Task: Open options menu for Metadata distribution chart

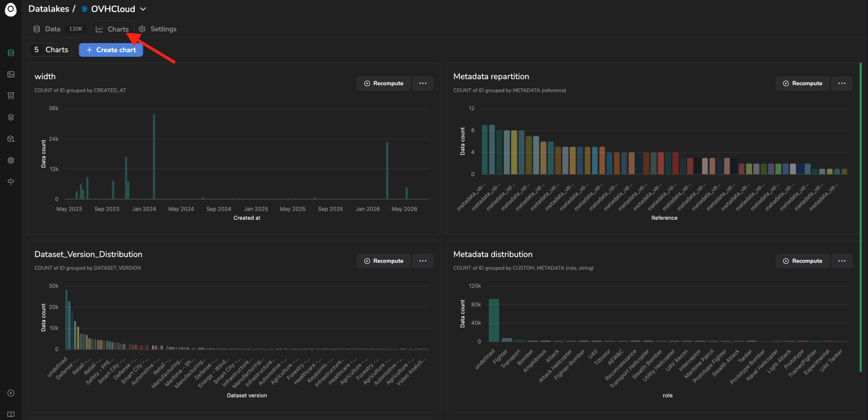Action: tap(842, 261)
